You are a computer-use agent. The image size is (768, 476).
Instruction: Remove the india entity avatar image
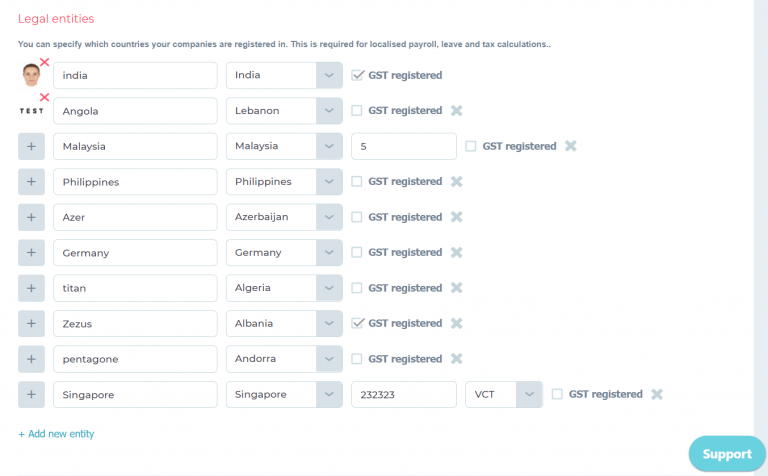pos(45,62)
